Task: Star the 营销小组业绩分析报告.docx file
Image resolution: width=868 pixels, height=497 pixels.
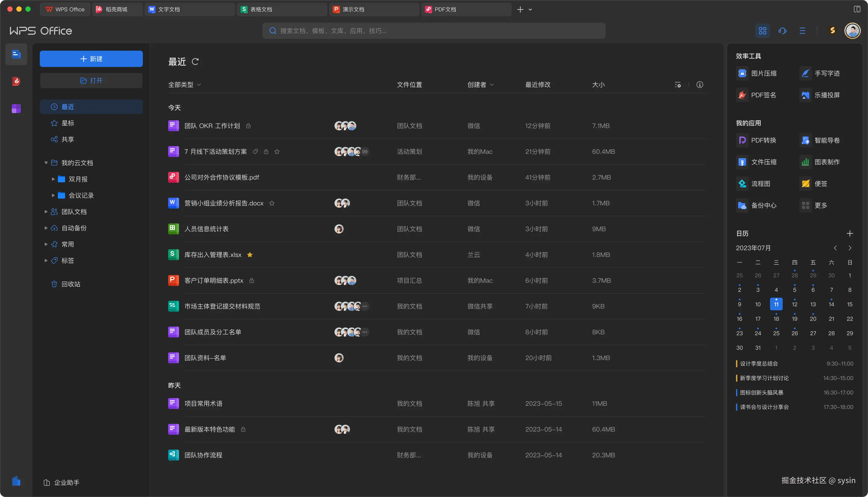Action: pos(272,203)
